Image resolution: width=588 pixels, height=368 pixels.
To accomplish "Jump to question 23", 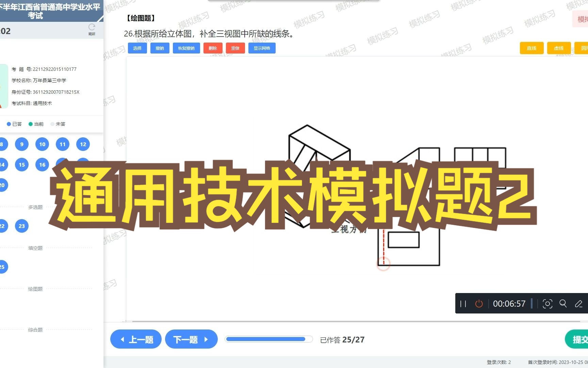I will [x=21, y=226].
